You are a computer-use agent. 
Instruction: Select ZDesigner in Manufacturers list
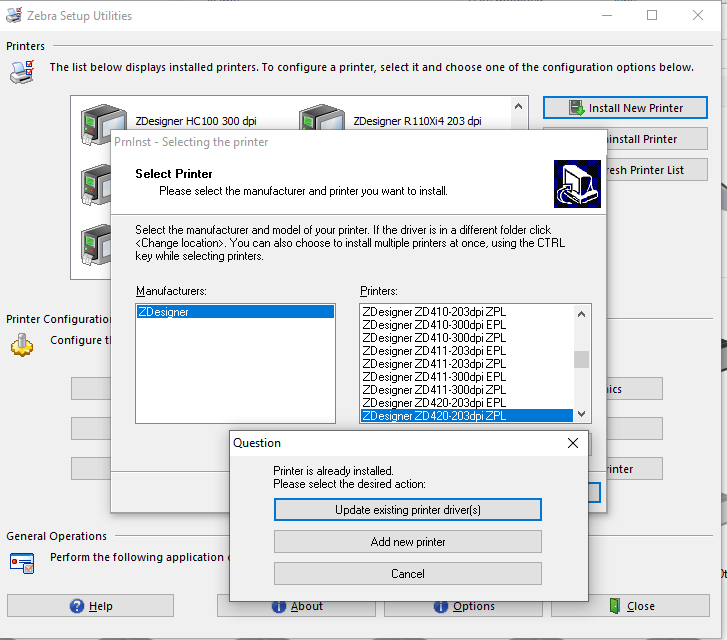tap(235, 312)
